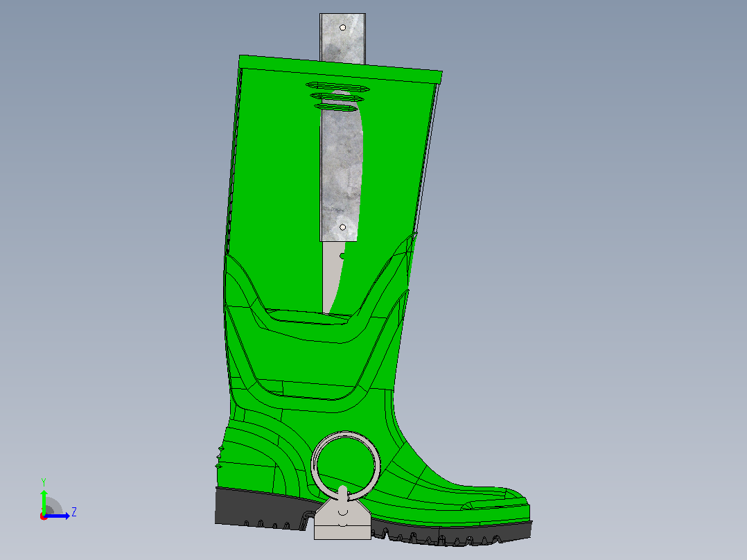Select the metal bar protruding above the boot

342,38
